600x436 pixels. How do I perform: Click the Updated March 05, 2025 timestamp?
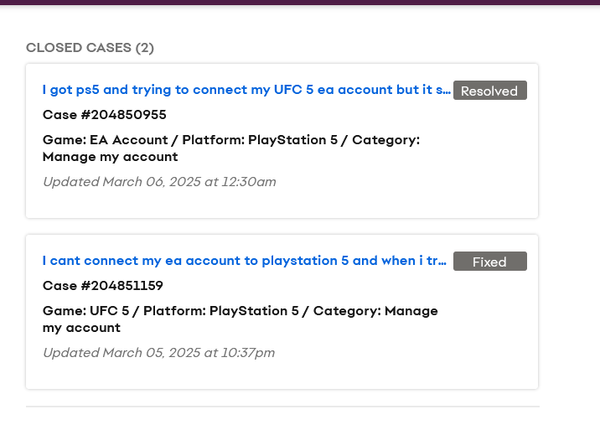click(x=159, y=353)
